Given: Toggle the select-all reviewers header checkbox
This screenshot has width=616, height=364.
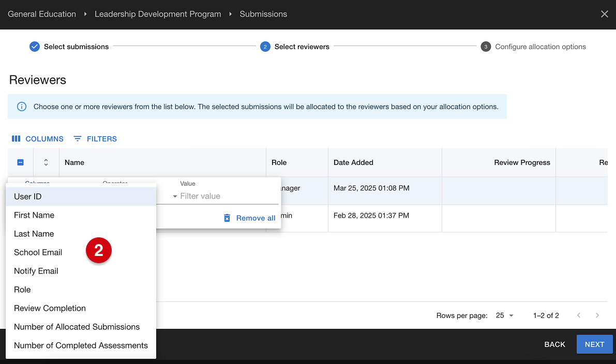Looking at the screenshot, I should 20,162.
